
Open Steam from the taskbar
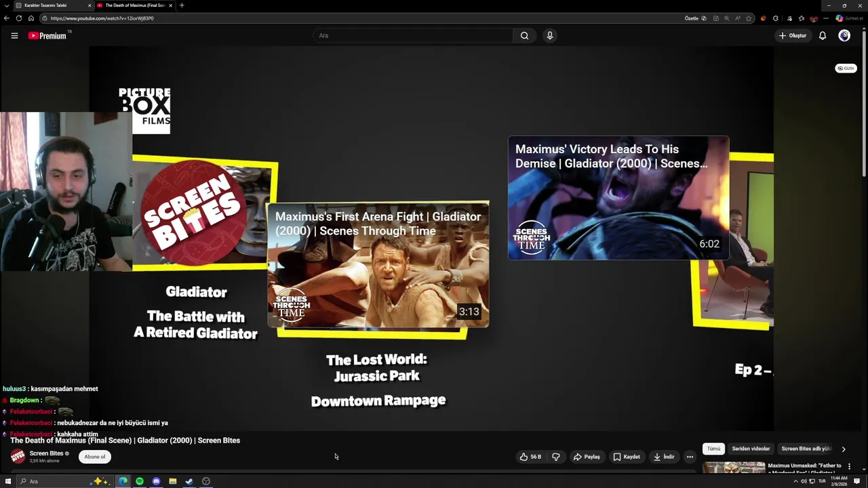(189, 481)
